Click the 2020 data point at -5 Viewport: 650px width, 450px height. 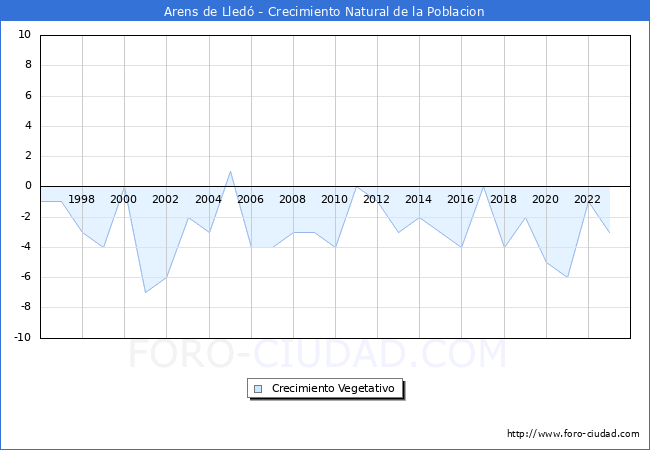click(546, 262)
